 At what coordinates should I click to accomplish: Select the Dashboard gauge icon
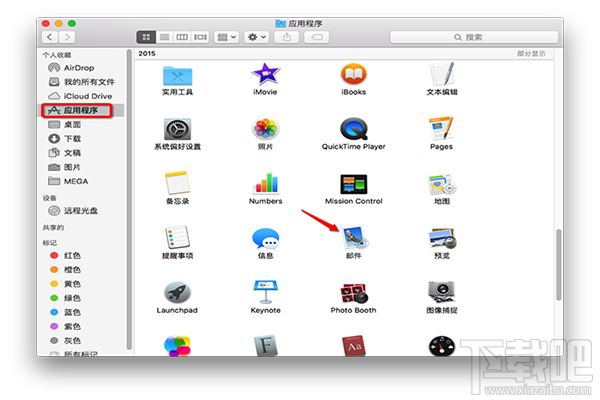(442, 346)
